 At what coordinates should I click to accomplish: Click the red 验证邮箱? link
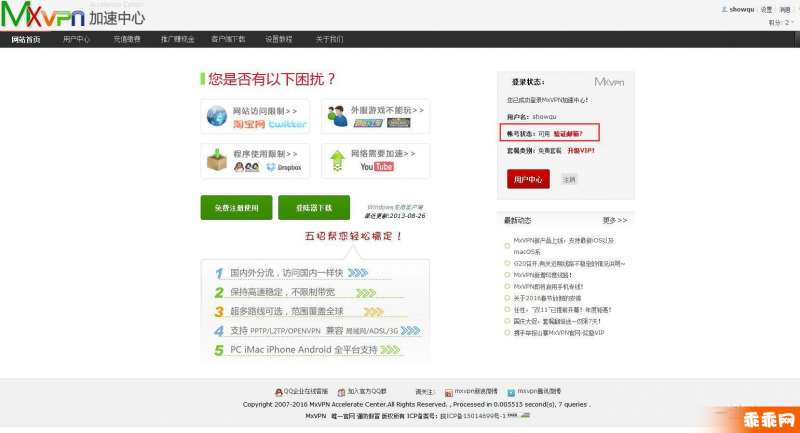point(567,134)
